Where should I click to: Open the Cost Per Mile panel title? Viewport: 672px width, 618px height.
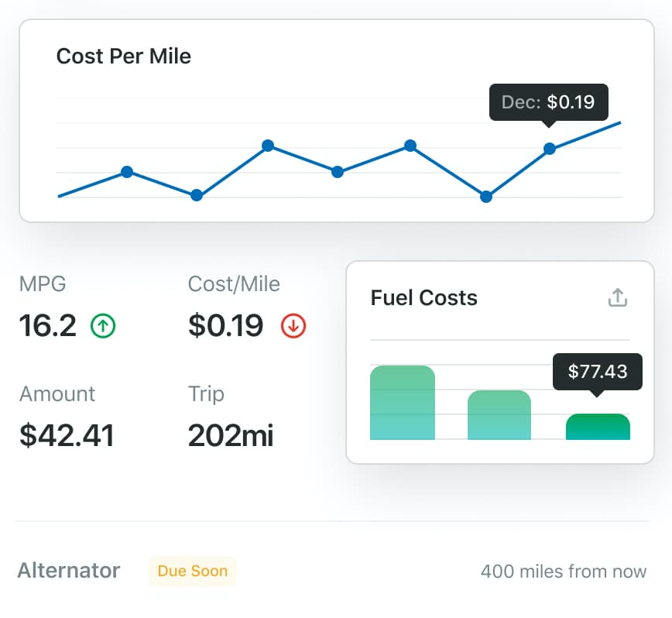pos(123,56)
